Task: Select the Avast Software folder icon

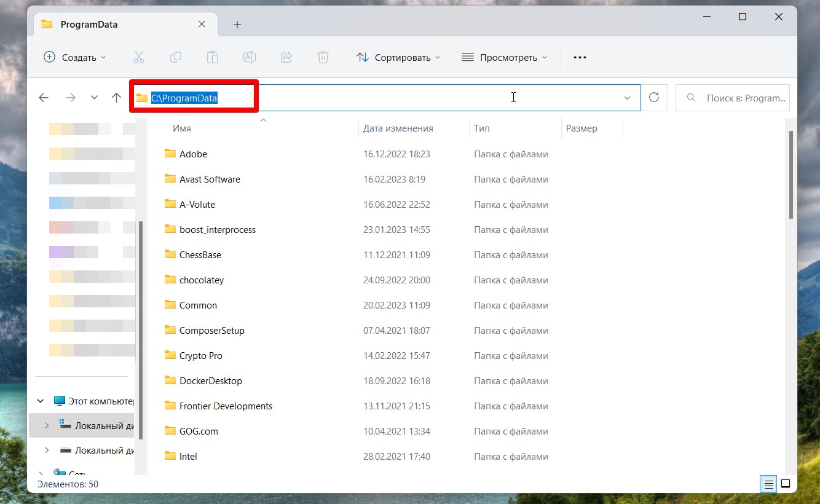Action: 170,179
